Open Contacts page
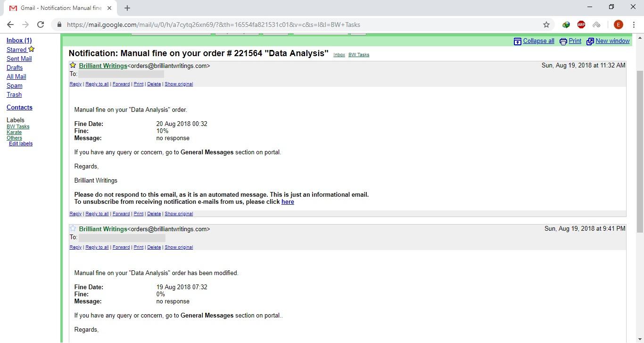Image resolution: width=644 pixels, height=343 pixels. 19,108
